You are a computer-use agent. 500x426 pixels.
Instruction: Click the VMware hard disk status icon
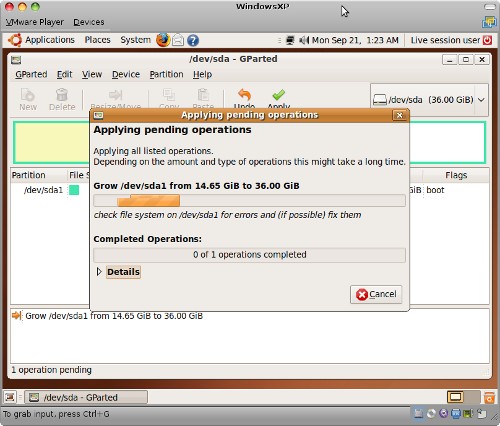coord(418,414)
